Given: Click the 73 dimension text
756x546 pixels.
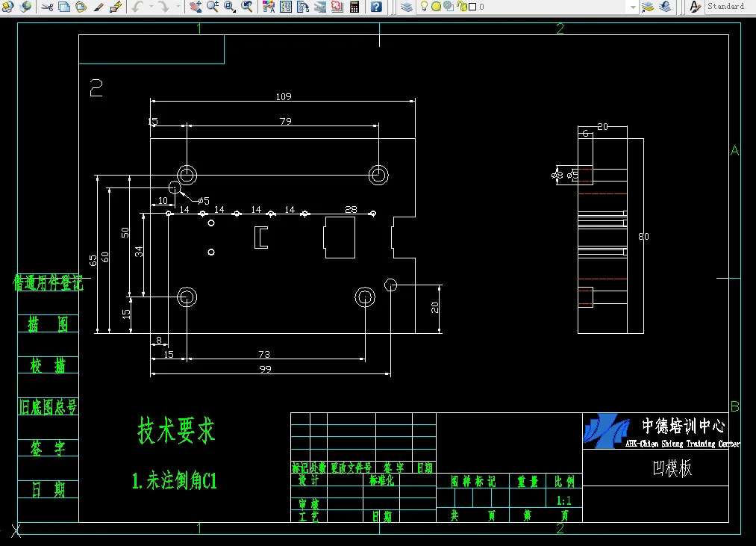Looking at the screenshot, I should click(x=264, y=354).
